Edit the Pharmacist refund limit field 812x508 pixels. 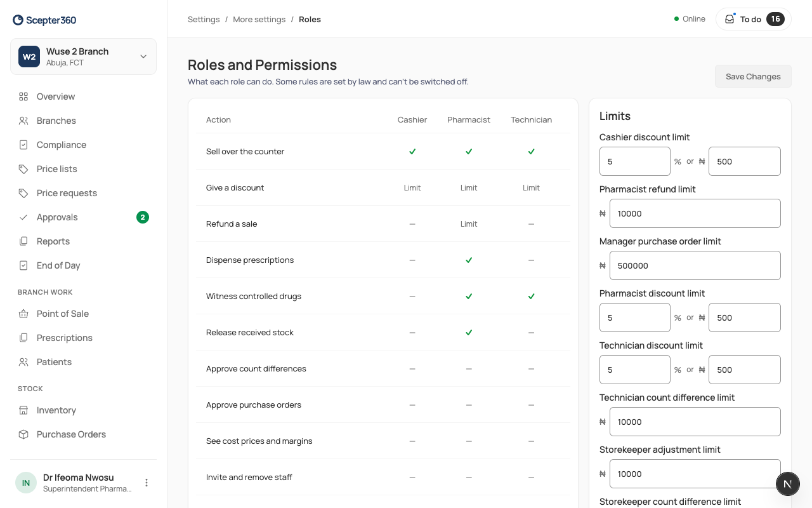(695, 213)
